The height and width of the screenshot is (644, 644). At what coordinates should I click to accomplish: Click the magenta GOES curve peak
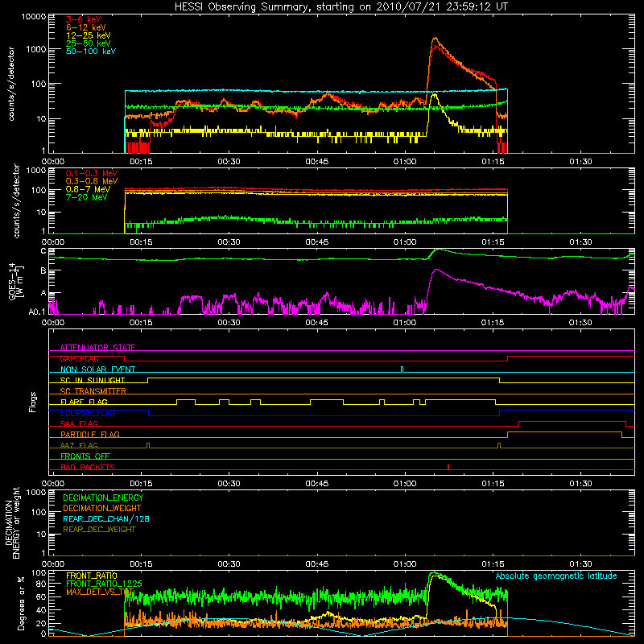click(436, 270)
